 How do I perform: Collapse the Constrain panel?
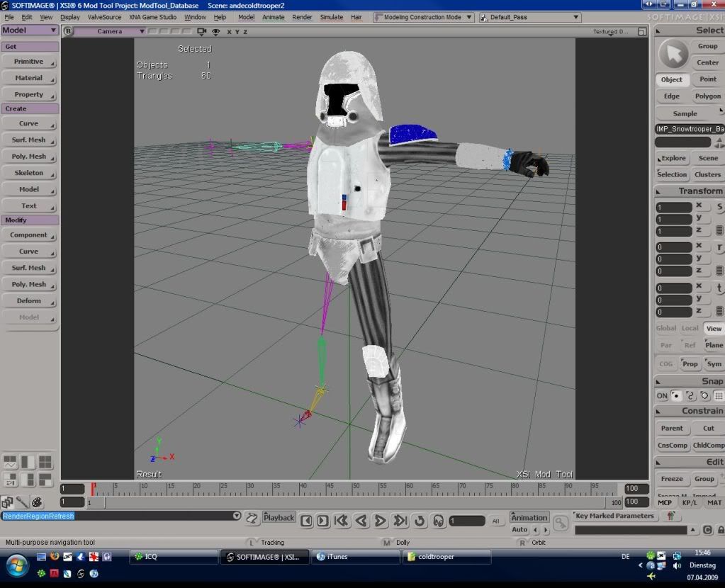point(658,411)
